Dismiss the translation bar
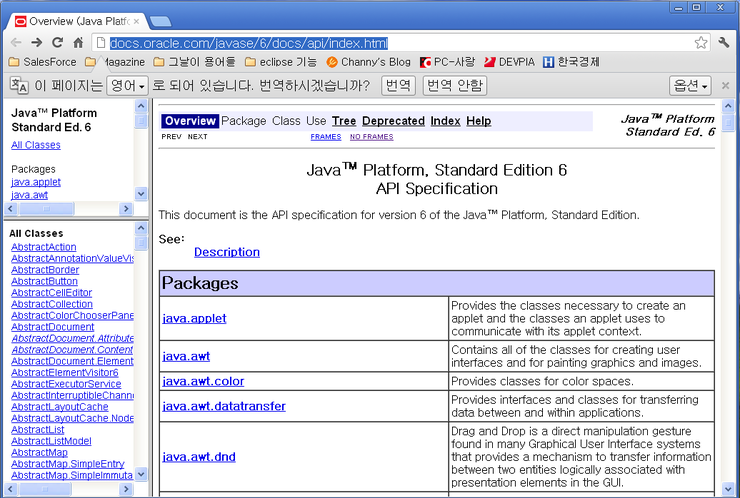This screenshot has width=740, height=498. [x=725, y=85]
